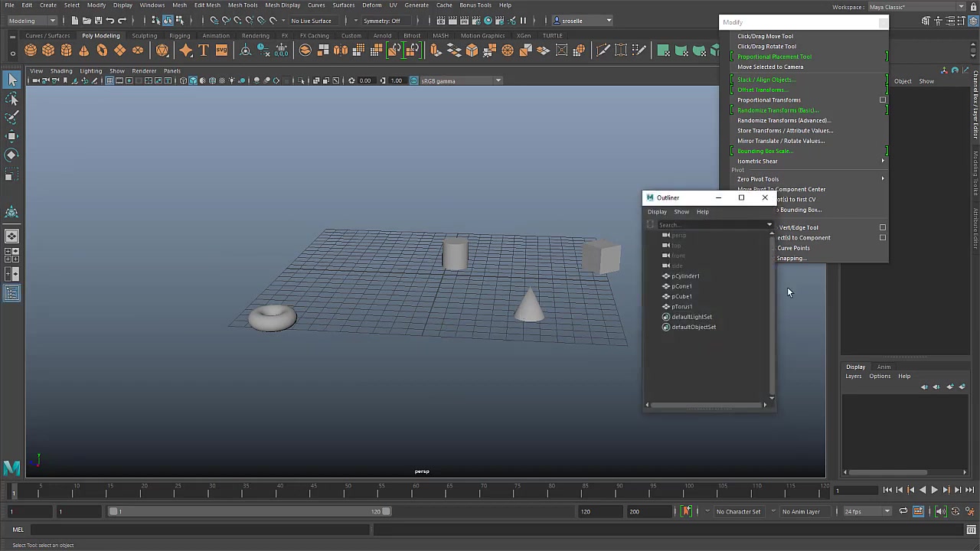This screenshot has height=551, width=980.
Task: Activate the Select tool arrow in toolbox
Action: (x=12, y=80)
